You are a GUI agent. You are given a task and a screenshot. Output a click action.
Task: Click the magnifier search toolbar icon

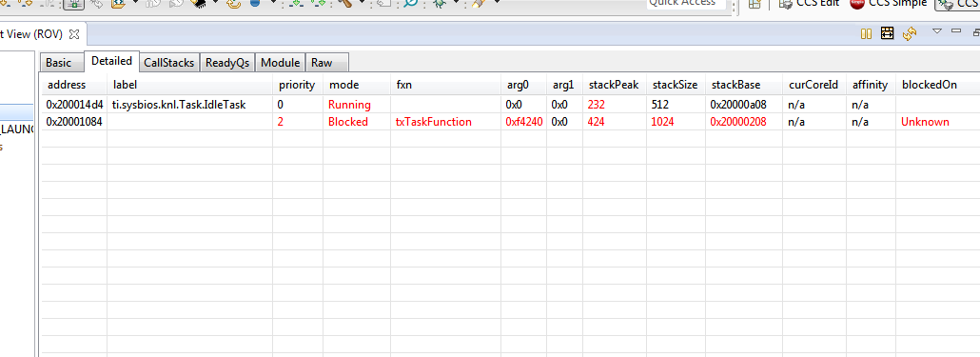point(410,3)
